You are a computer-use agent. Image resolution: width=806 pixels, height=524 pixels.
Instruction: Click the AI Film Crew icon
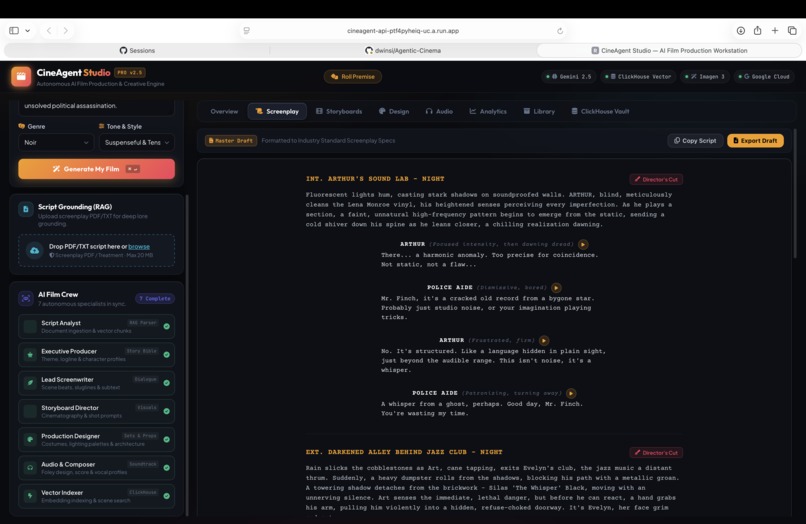[x=26, y=298]
